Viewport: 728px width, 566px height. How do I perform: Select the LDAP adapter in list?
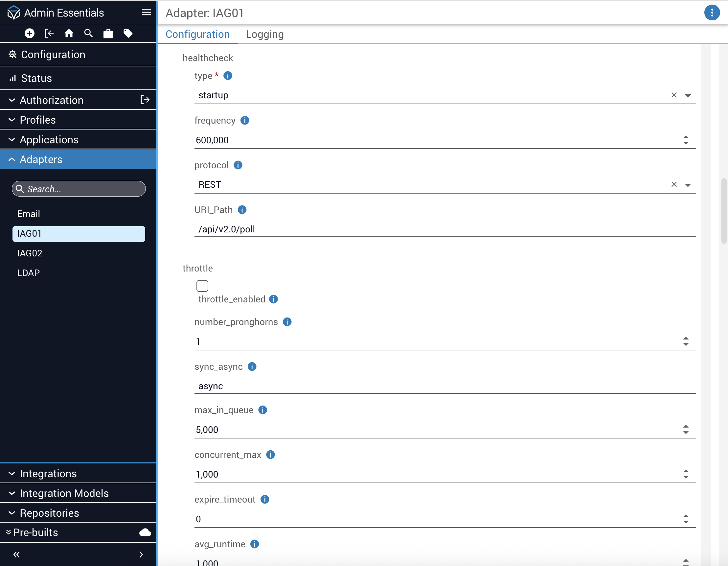[28, 273]
